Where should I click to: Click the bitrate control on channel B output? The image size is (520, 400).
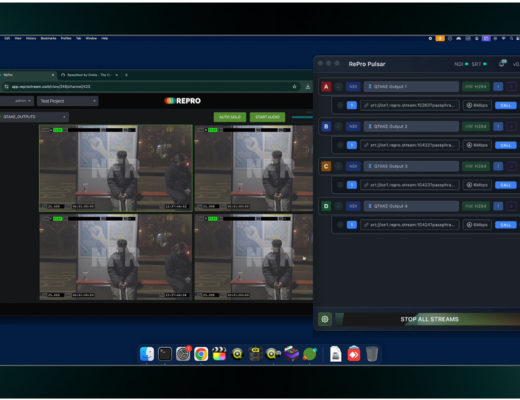coord(477,145)
